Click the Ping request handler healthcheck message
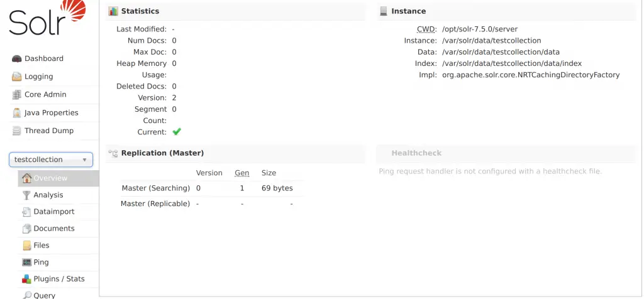The height and width of the screenshot is (299, 644). coord(491,171)
